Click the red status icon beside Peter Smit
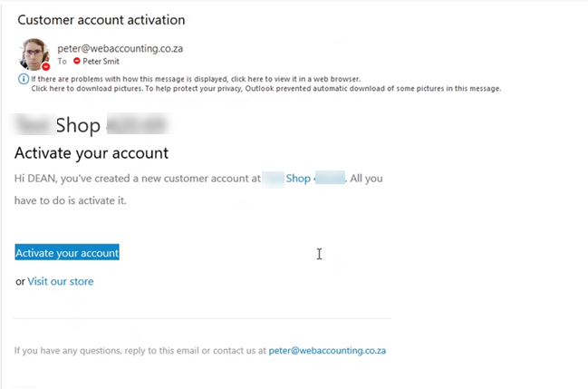Screen dimensions: 588x389 (77, 61)
